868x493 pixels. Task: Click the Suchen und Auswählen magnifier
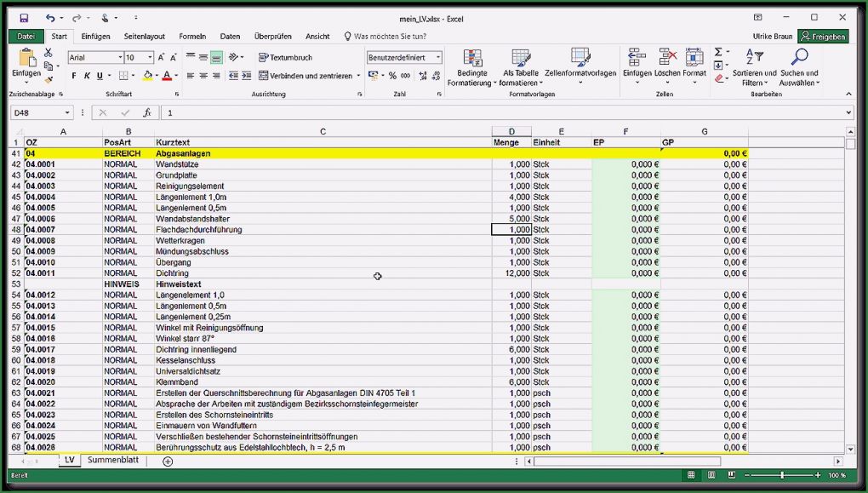tap(799, 59)
